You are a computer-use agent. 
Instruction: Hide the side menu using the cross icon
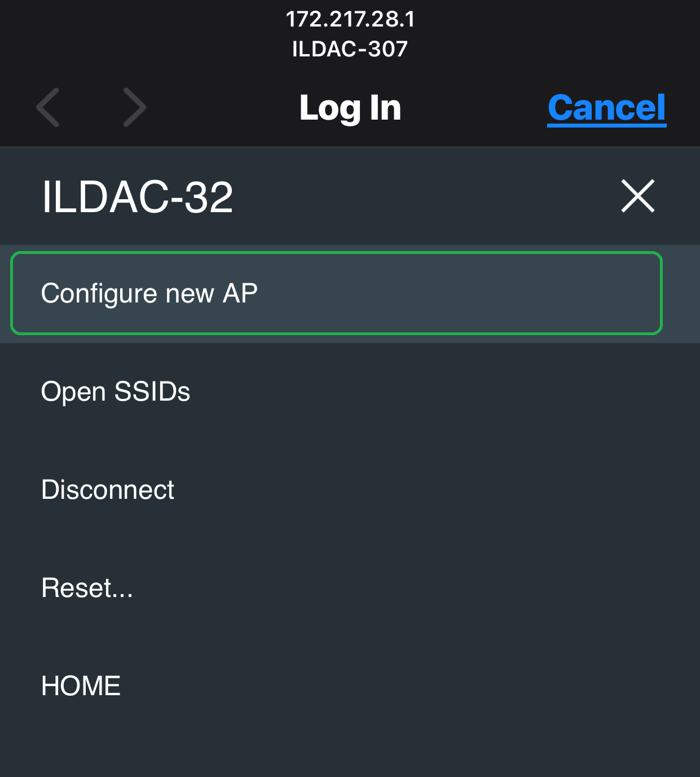tap(638, 196)
